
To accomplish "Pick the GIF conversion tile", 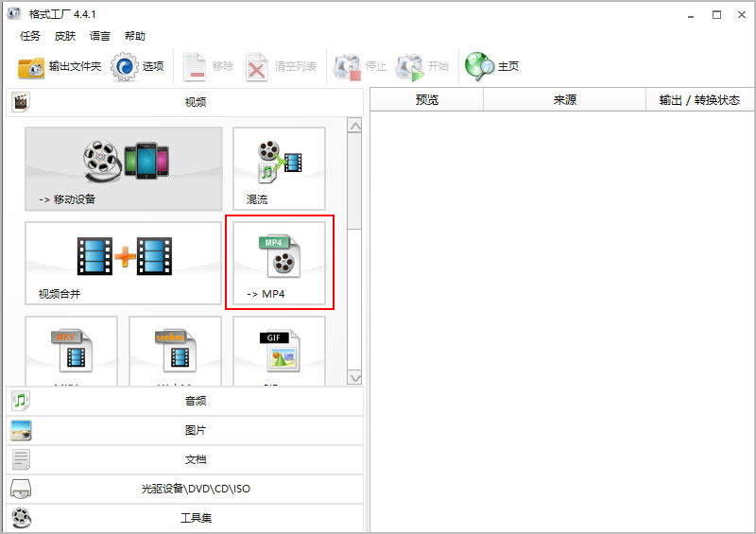I will tap(279, 351).
